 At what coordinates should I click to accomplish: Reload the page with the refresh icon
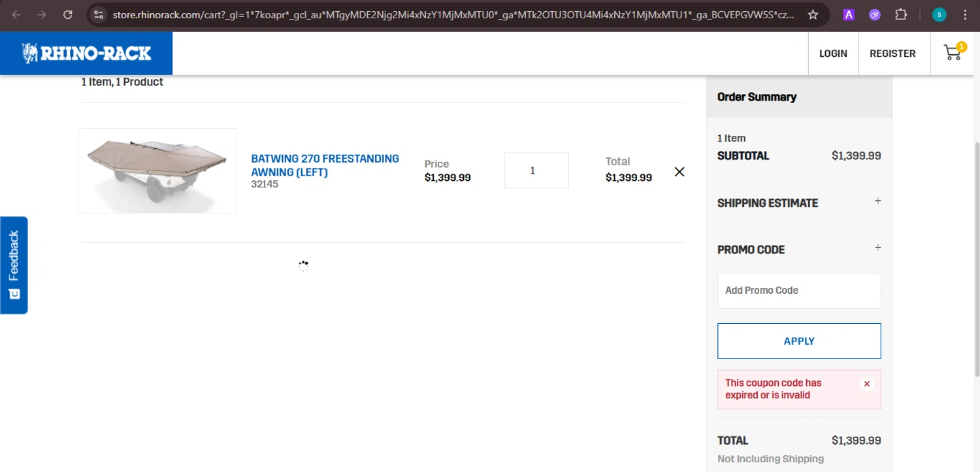[68, 14]
